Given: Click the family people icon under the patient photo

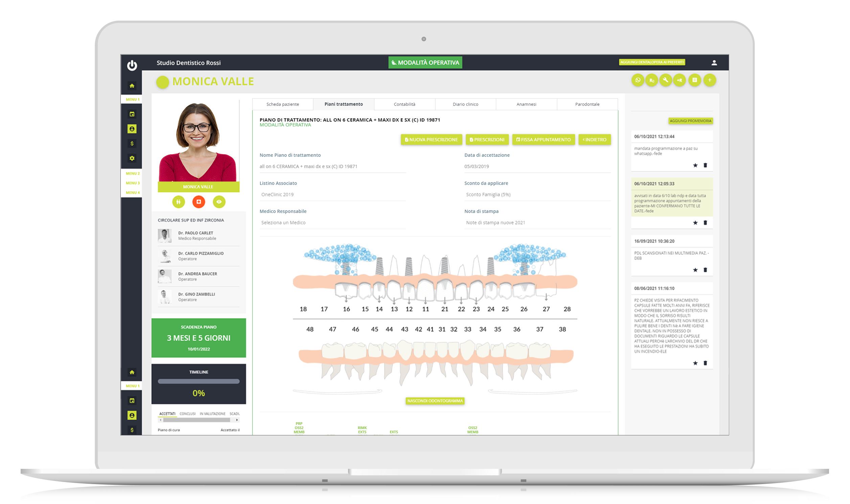Looking at the screenshot, I should click(178, 202).
